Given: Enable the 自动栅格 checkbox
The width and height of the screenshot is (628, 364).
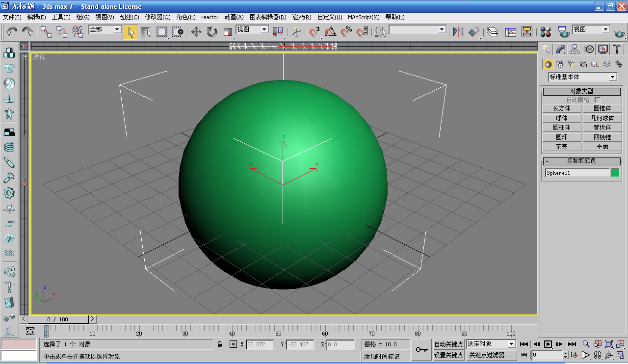Looking at the screenshot, I should (598, 100).
